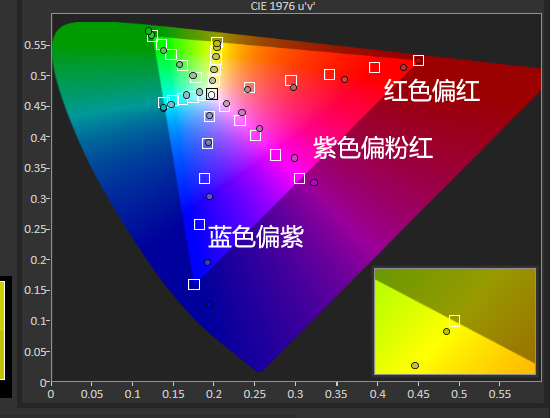Click the white target square inside the inset

click(454, 321)
